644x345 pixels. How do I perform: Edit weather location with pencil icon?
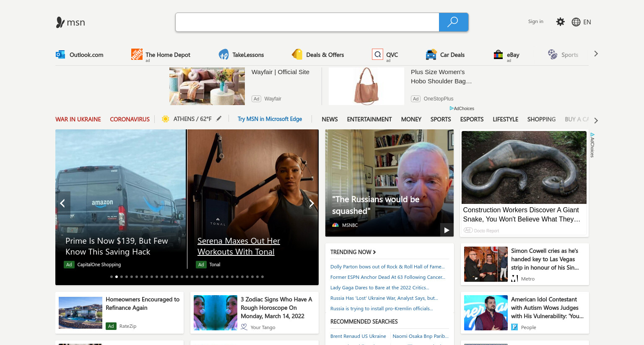tap(219, 118)
